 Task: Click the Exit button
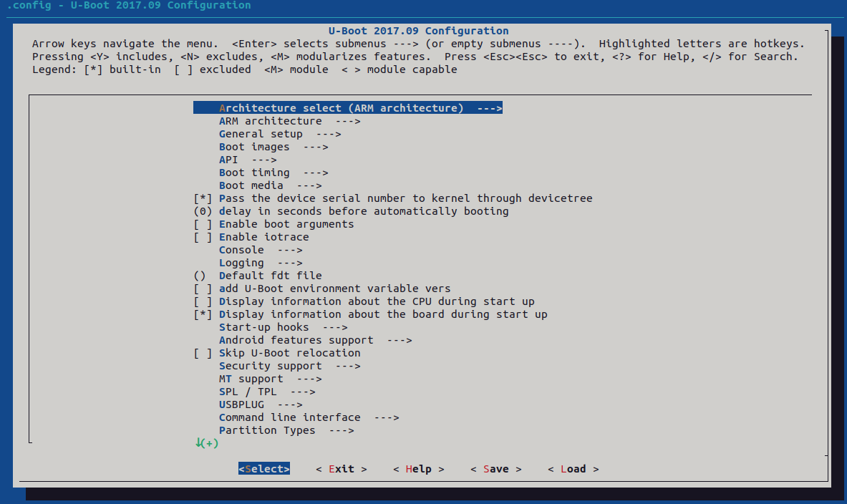342,469
